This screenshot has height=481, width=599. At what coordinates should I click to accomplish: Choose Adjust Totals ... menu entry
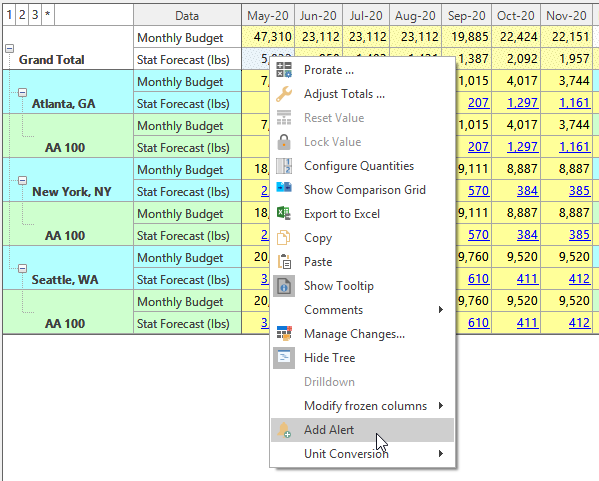[x=363, y=94]
